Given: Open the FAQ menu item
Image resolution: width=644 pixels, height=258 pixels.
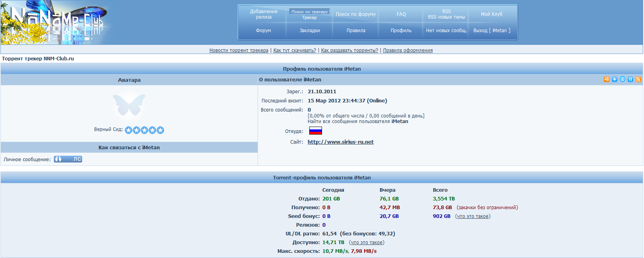Looking at the screenshot, I should [x=401, y=14].
